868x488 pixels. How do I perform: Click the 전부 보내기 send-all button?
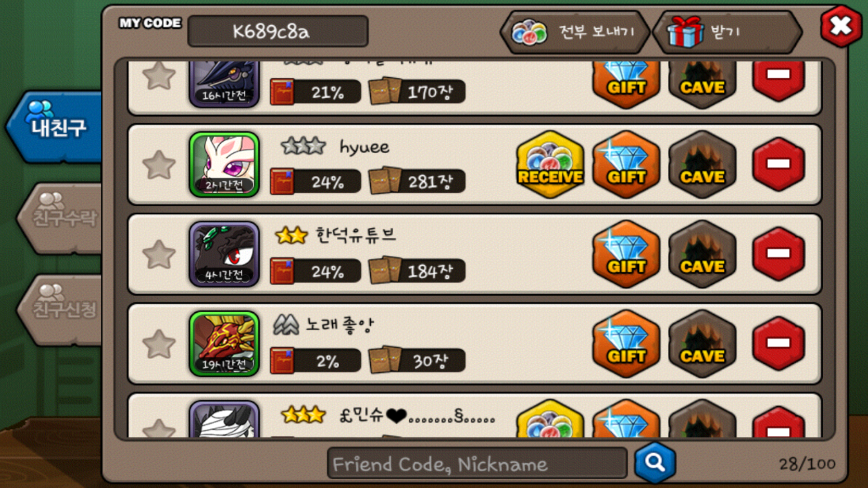575,32
